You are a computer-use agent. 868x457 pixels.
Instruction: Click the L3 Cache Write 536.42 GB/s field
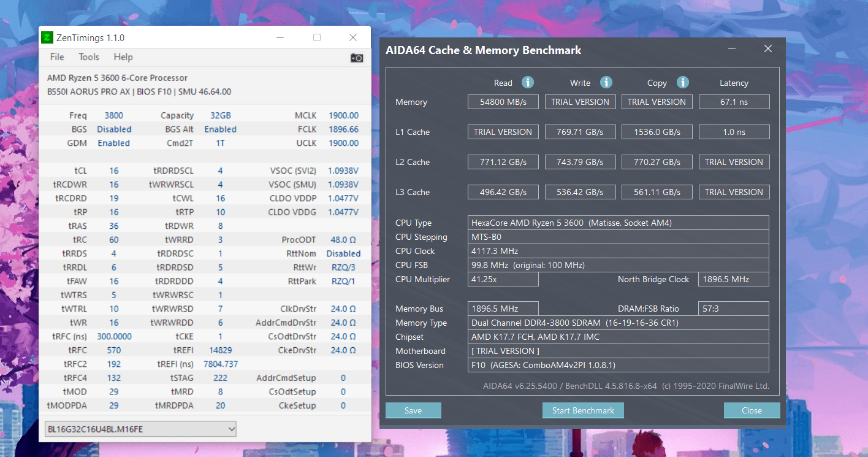(x=580, y=192)
